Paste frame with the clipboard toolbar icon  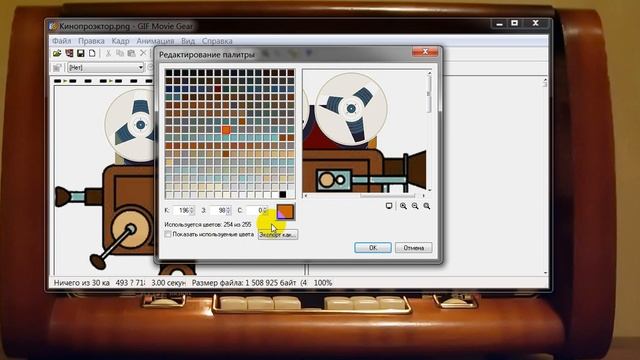tap(131, 53)
